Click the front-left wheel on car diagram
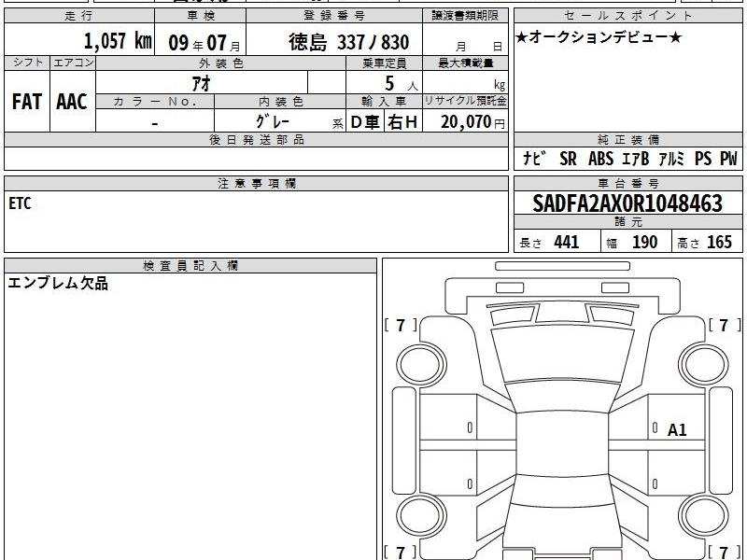 click(x=421, y=365)
